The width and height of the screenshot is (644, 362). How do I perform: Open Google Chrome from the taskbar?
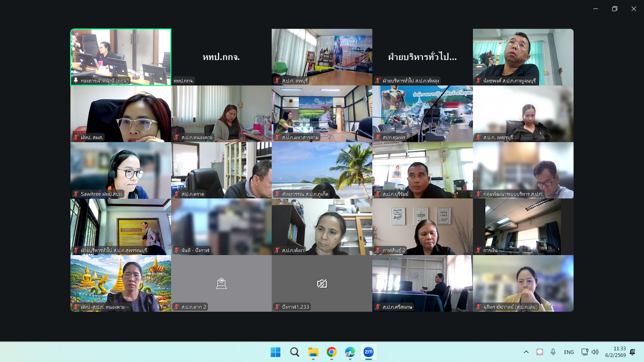[x=331, y=352]
